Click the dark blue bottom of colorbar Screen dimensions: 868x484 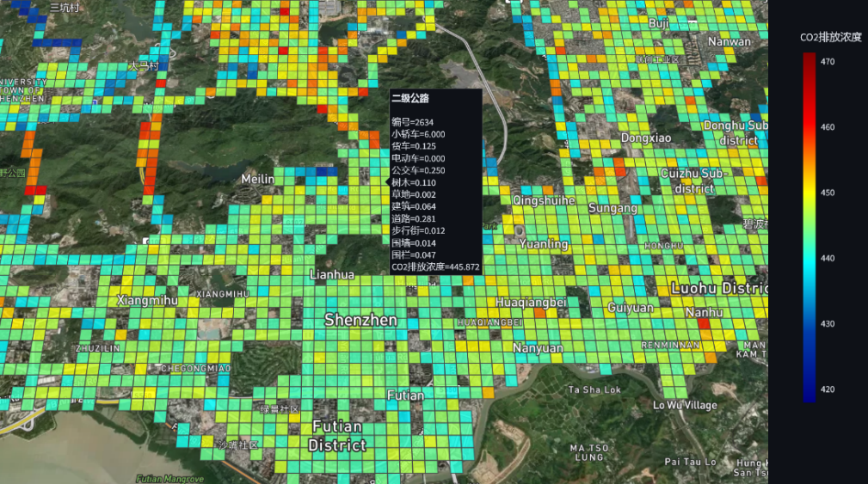809,396
